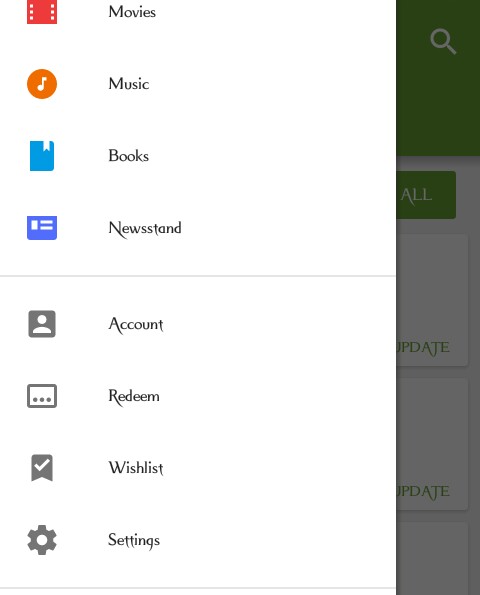Tap the green update ALL button
480x595 pixels.
pyautogui.click(x=426, y=195)
